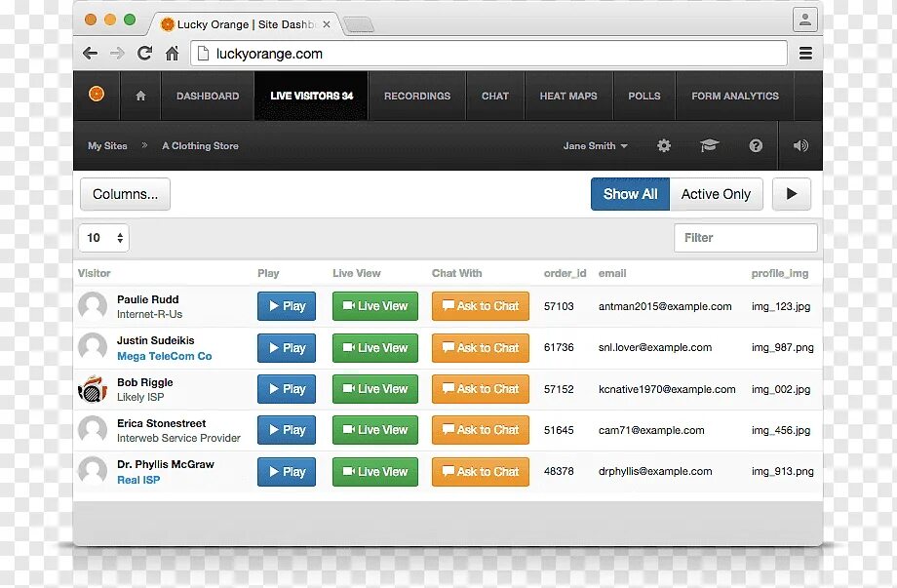
Task: Play Justin Sudeikis's session
Action: coord(287,348)
